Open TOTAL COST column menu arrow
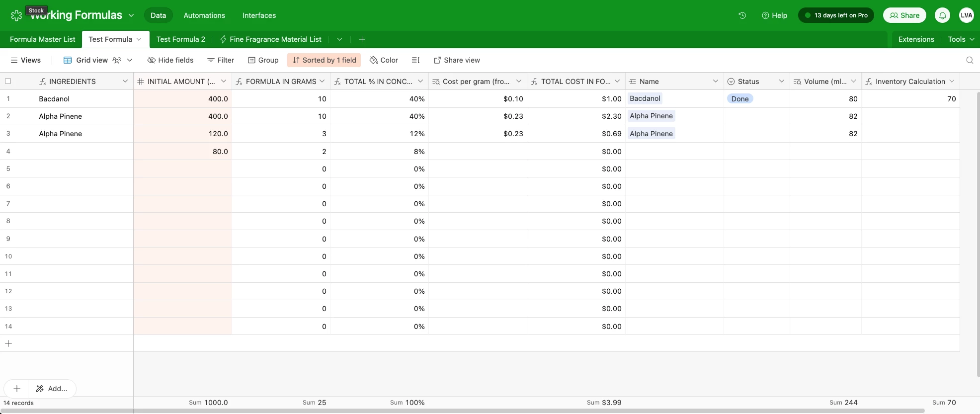The width and height of the screenshot is (980, 414). point(617,81)
